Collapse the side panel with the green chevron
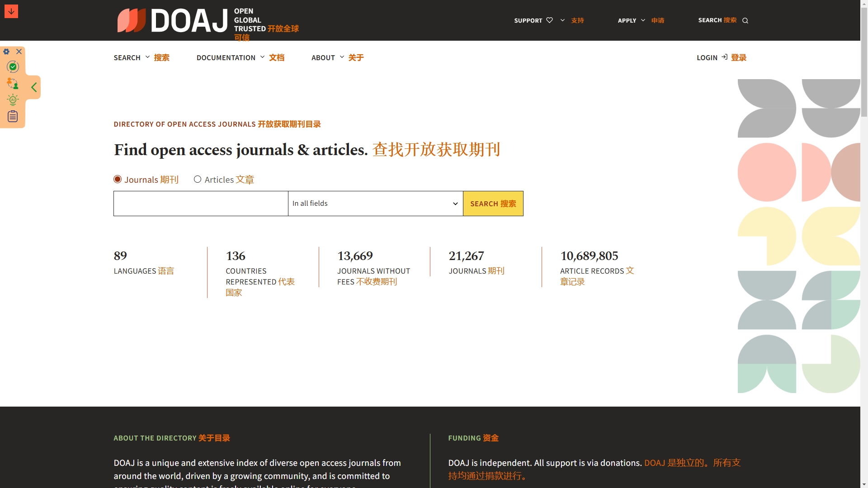Screen dimensions: 868x488 coord(34,87)
